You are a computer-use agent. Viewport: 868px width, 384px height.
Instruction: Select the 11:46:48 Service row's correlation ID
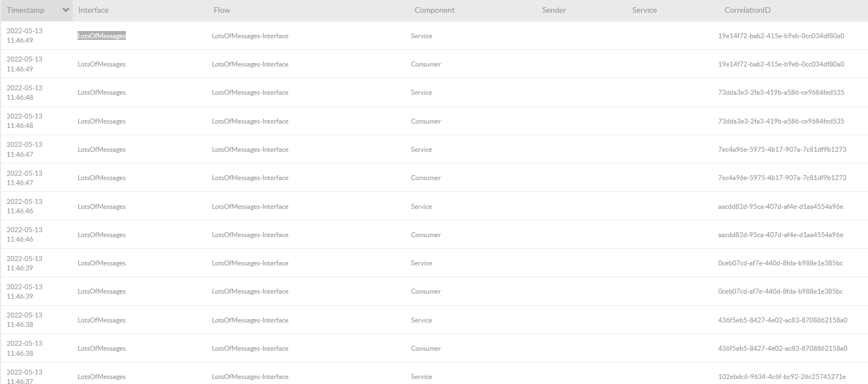[781, 93]
